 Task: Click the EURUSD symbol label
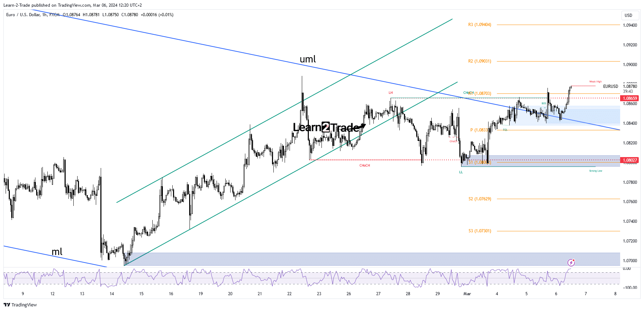[x=611, y=86]
